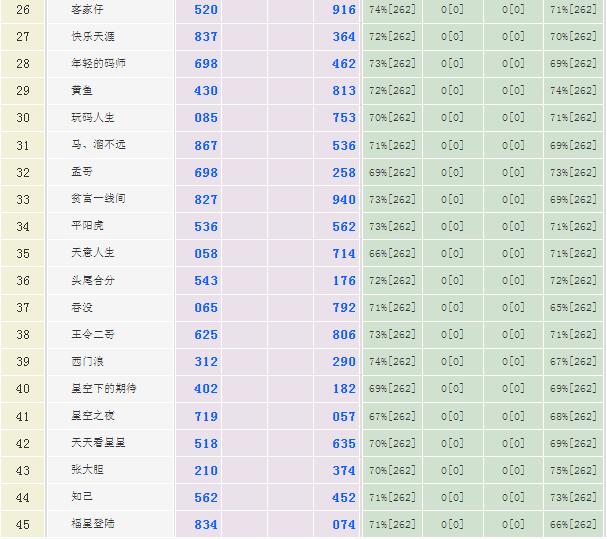Select the 西门浪 name in row 39
This screenshot has height=539, width=607.
tap(86, 362)
